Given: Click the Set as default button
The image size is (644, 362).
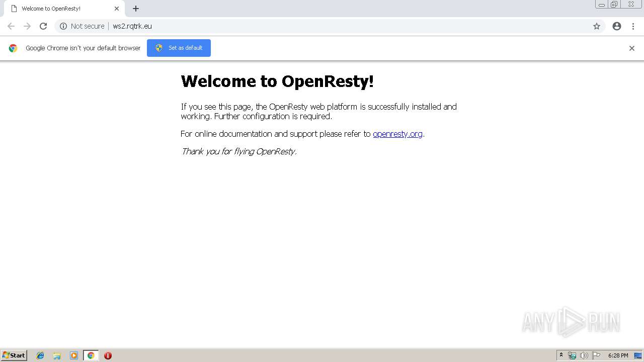Looking at the screenshot, I should (179, 48).
